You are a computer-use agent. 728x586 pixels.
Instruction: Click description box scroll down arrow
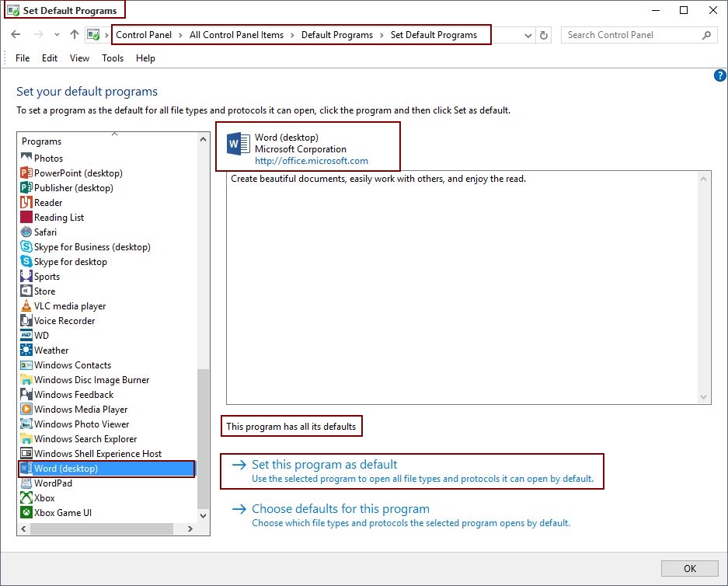click(703, 397)
